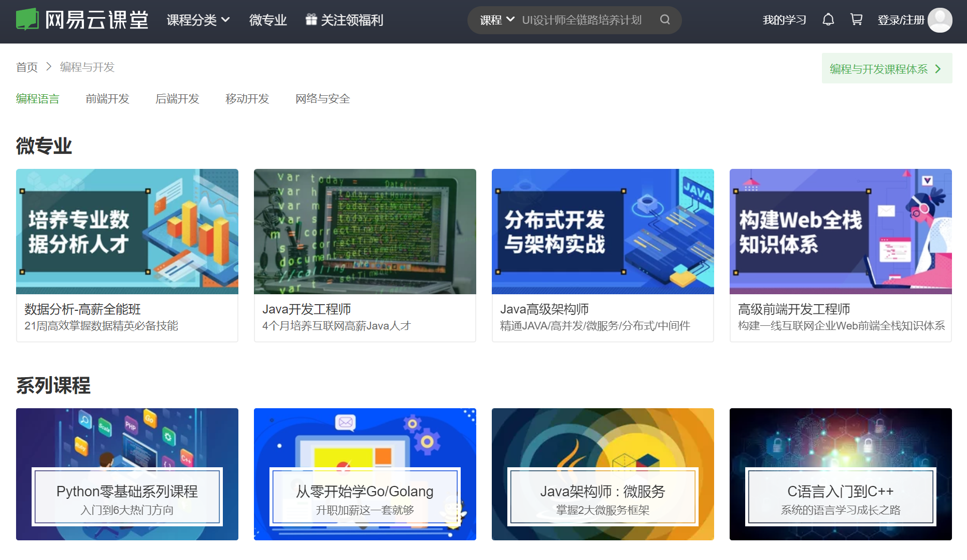Open the Java code laptop thumbnail
The image size is (967, 560).
[x=365, y=232]
